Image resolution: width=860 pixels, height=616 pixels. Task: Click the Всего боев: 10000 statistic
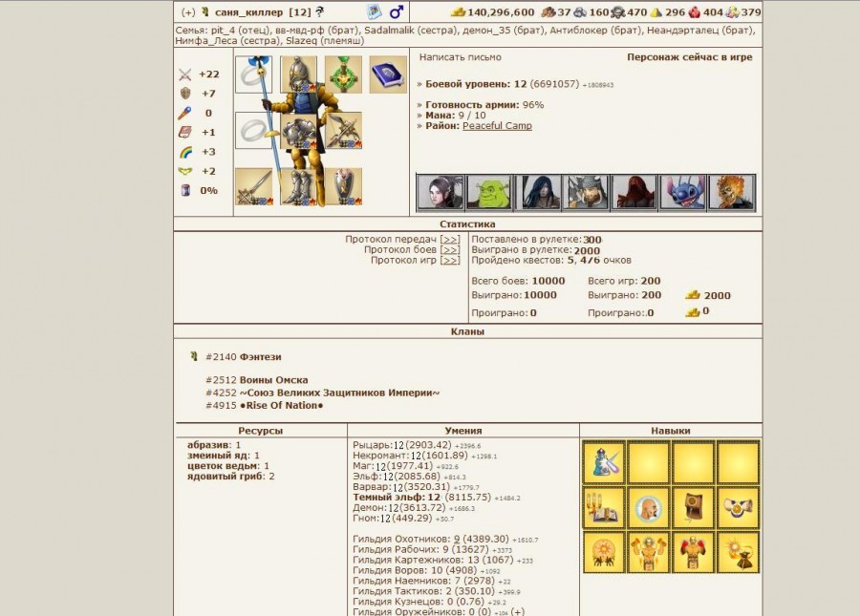518,281
